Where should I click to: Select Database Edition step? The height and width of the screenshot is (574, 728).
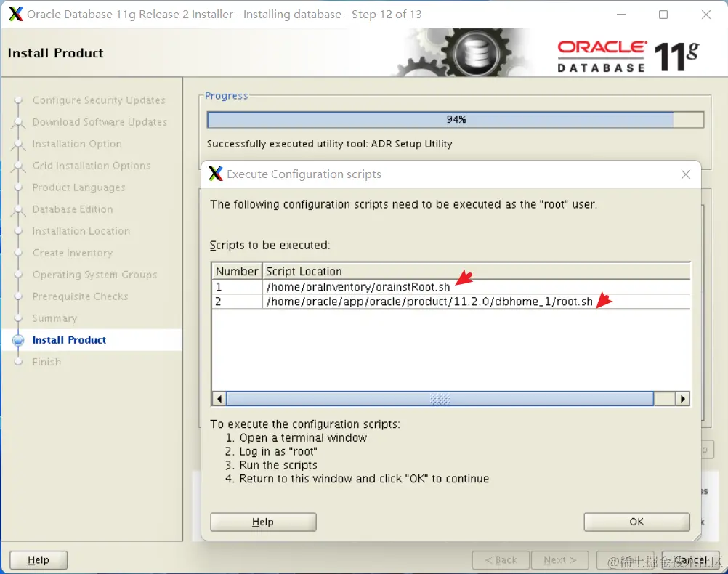(x=73, y=209)
